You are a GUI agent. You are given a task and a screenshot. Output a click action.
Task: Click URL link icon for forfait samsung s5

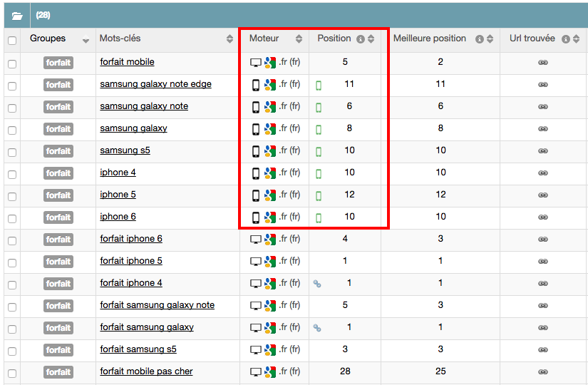tap(542, 350)
